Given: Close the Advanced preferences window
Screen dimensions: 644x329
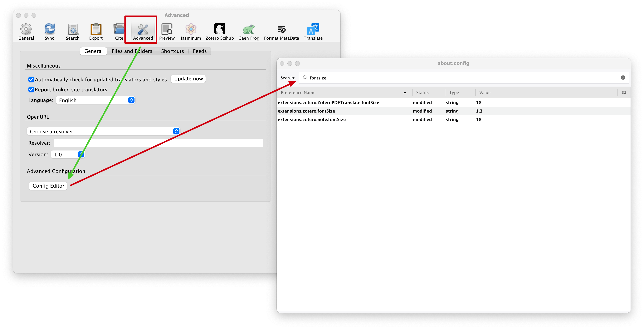Looking at the screenshot, I should (x=18, y=16).
